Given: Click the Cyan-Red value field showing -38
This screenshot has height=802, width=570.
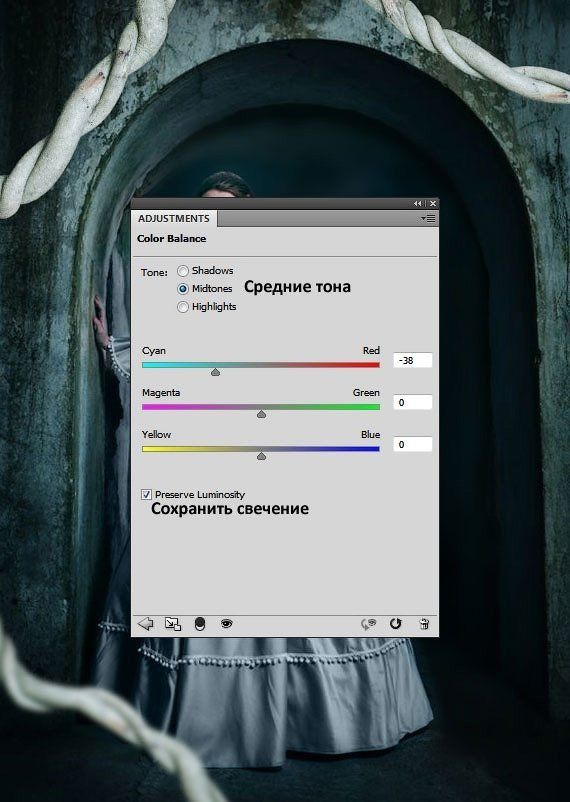Looking at the screenshot, I should point(412,360).
